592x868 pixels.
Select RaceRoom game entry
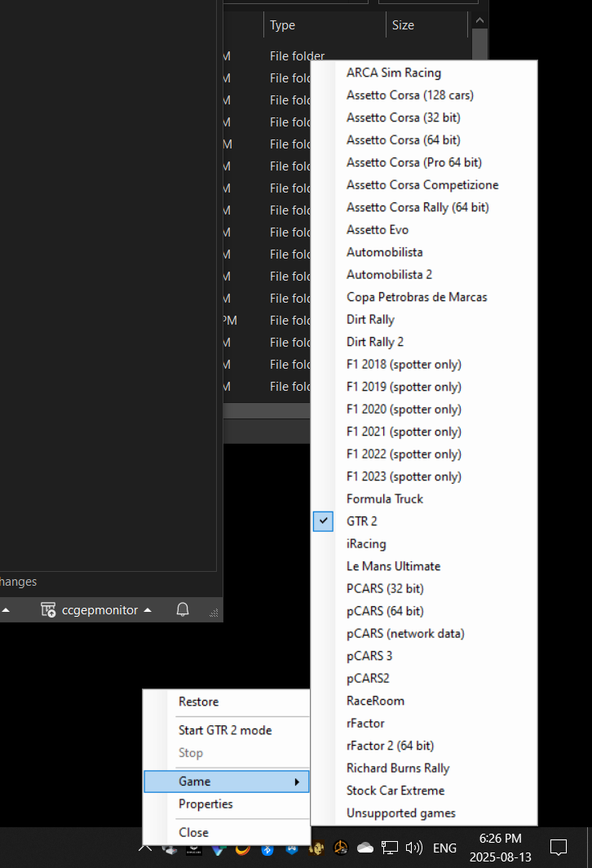point(424,701)
